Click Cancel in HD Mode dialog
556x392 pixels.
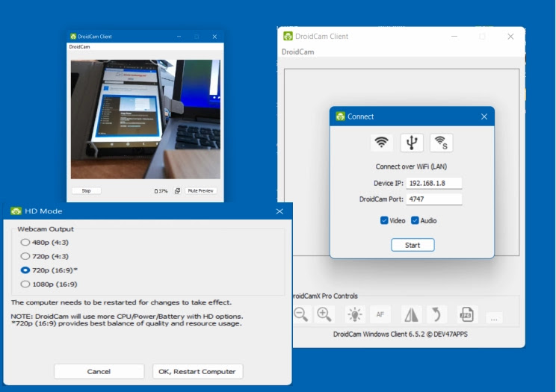click(x=99, y=371)
